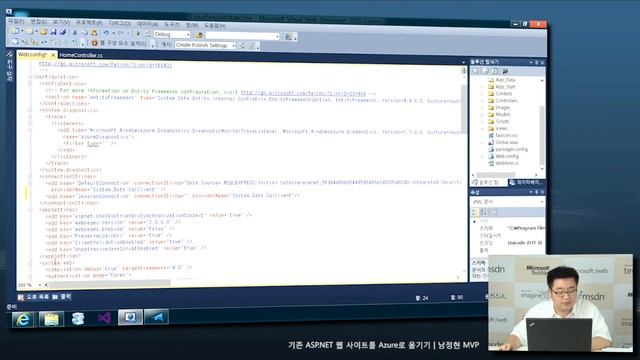
Task: Click the Redo arrow icon
Action: (120, 33)
